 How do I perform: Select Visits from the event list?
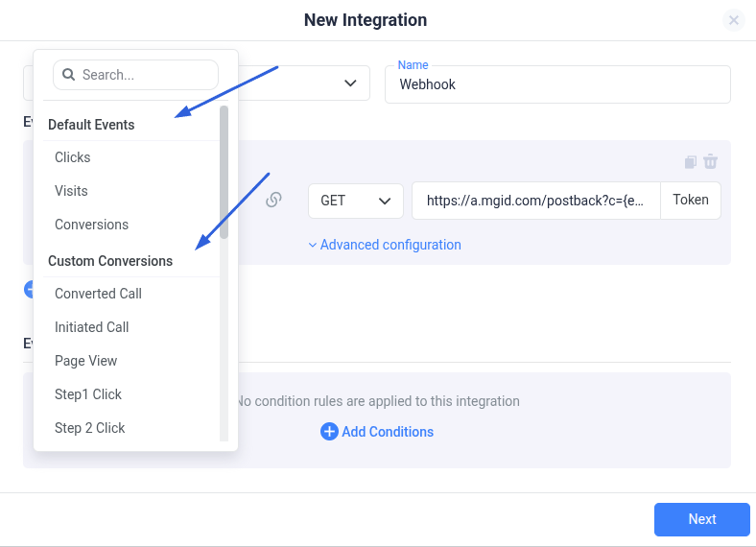pyautogui.click(x=71, y=191)
